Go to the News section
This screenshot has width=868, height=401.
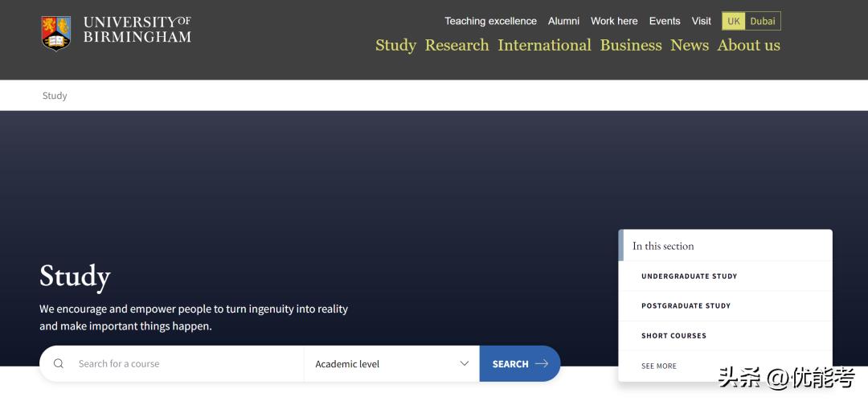pos(690,46)
